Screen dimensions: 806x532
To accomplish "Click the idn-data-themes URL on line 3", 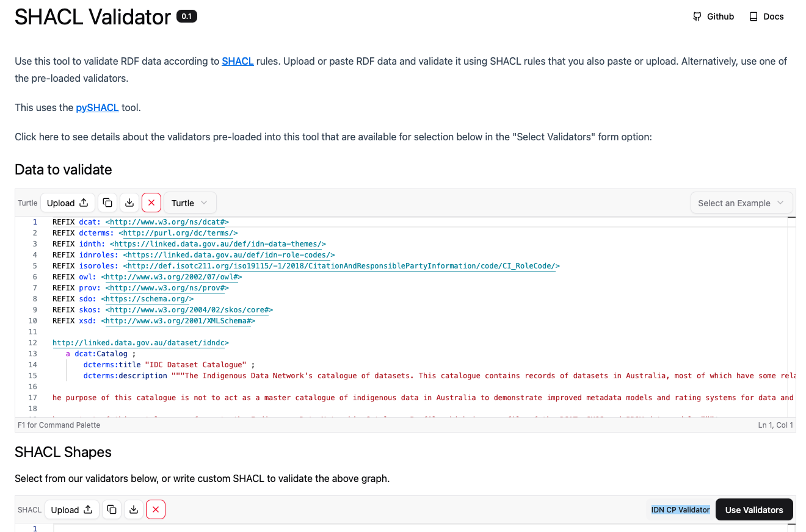I will [217, 244].
